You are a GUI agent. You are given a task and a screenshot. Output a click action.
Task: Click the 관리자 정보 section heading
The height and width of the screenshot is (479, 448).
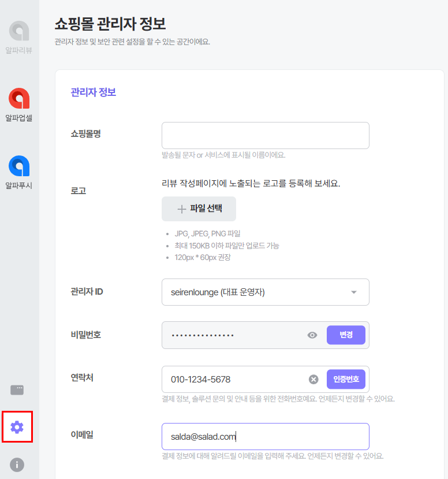tap(93, 92)
